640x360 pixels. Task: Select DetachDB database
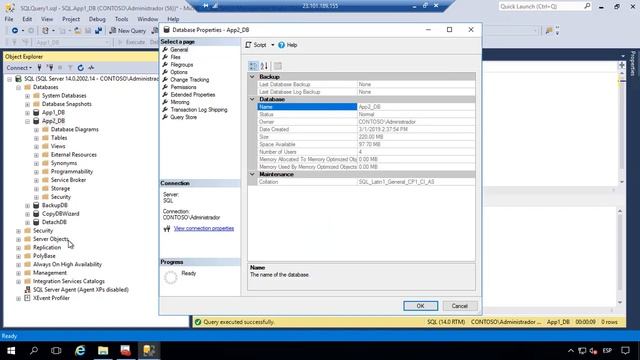tap(54, 222)
